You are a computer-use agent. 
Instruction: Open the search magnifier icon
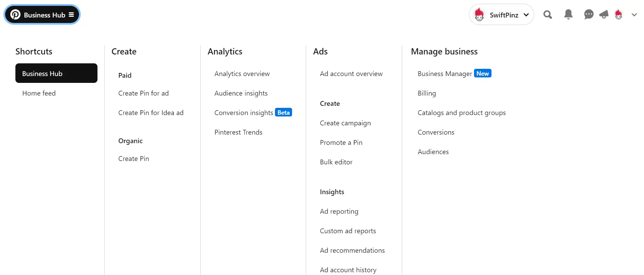coord(548,15)
